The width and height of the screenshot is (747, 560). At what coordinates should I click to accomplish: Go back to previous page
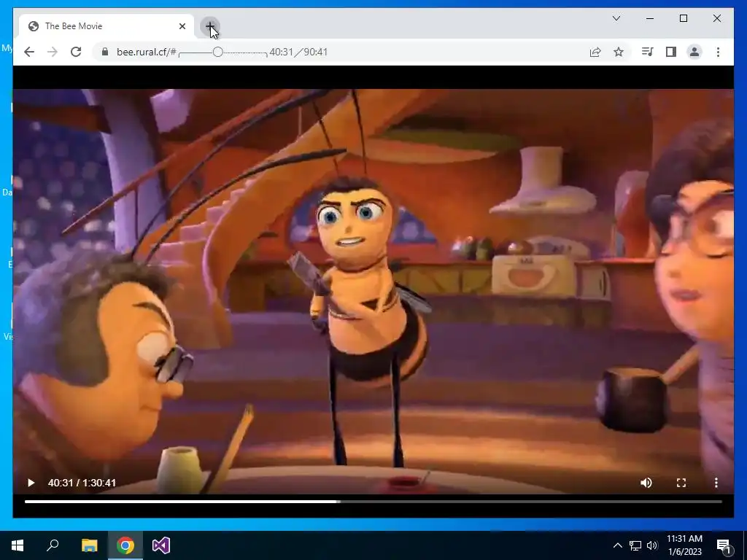tap(29, 52)
